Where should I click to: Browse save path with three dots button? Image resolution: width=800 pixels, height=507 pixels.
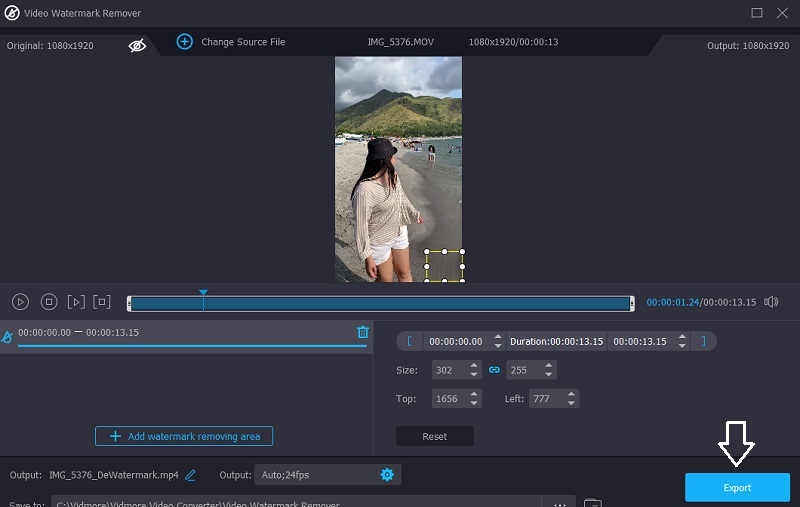pyautogui.click(x=559, y=502)
